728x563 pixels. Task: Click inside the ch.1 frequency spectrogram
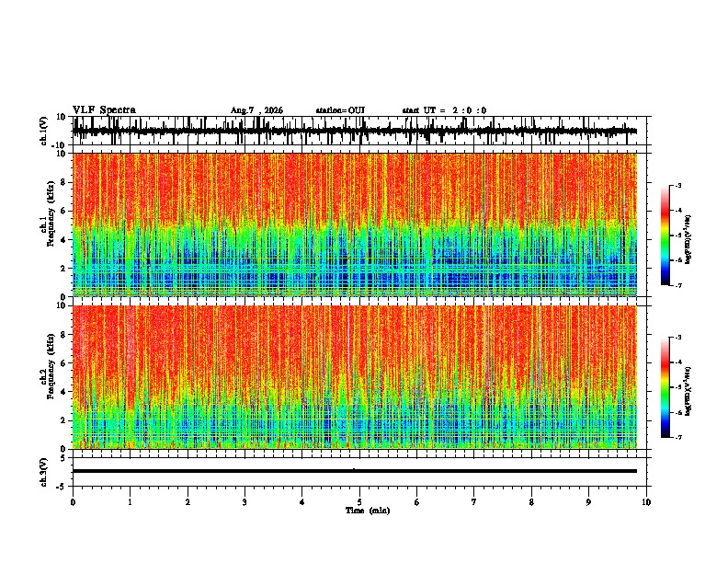pos(355,224)
